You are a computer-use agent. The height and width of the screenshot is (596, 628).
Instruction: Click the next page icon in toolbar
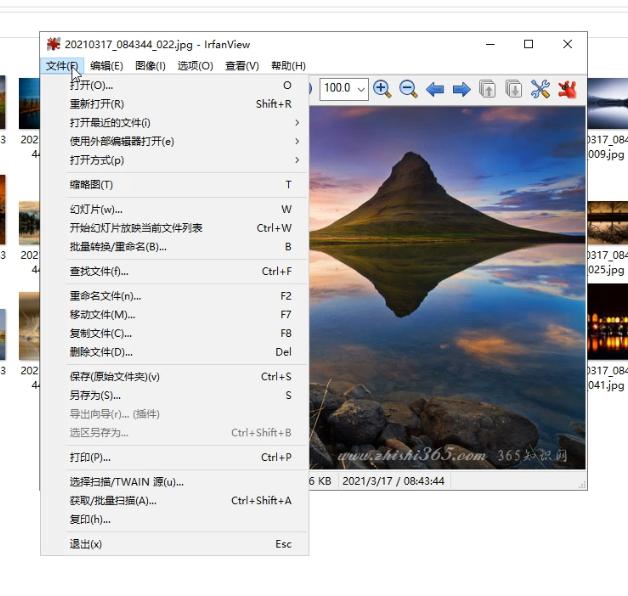click(x=514, y=89)
